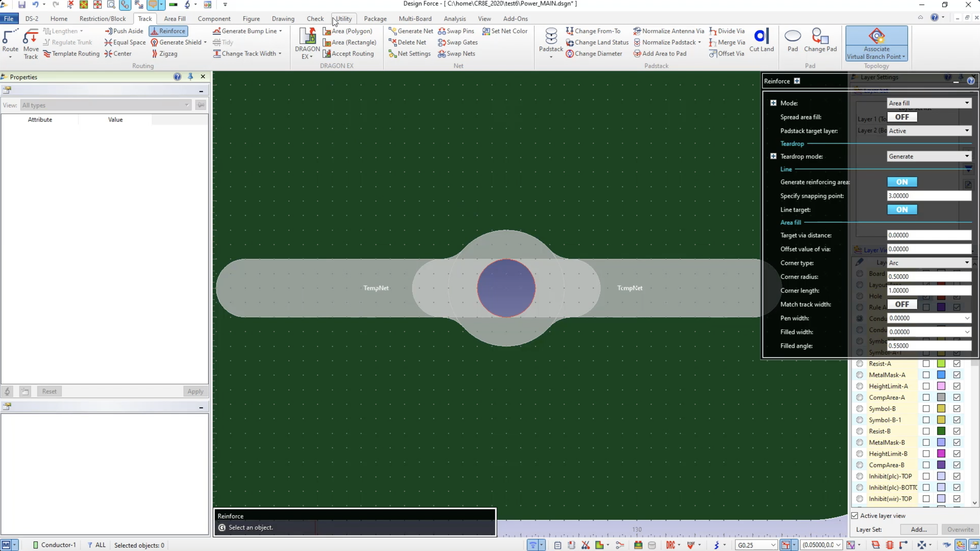Click the ALL filter in status bar

click(x=97, y=545)
